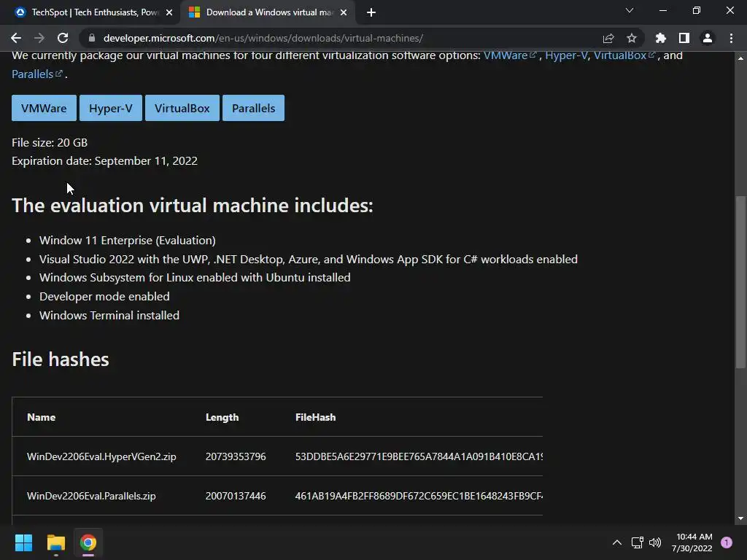Toggle the browser side panel

point(684,38)
